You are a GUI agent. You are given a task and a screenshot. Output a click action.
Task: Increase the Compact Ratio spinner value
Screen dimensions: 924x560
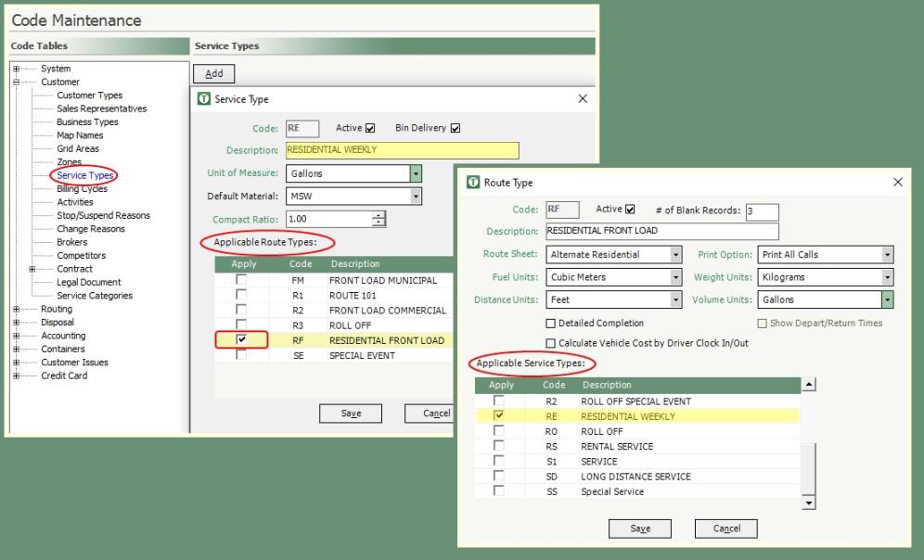(x=379, y=215)
